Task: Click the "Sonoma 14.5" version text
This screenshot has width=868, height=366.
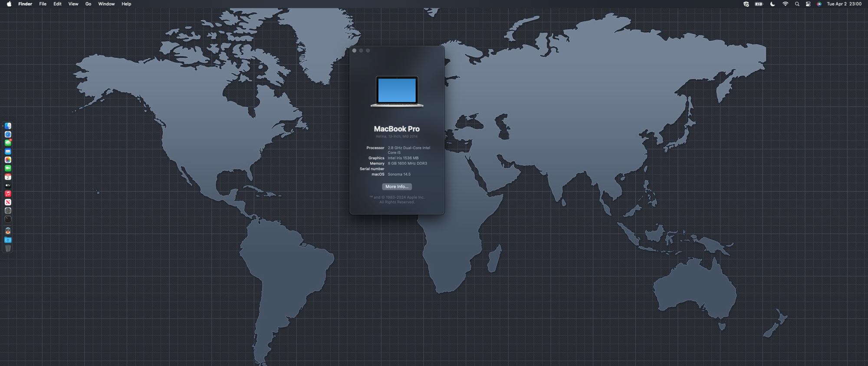Action: [399, 174]
